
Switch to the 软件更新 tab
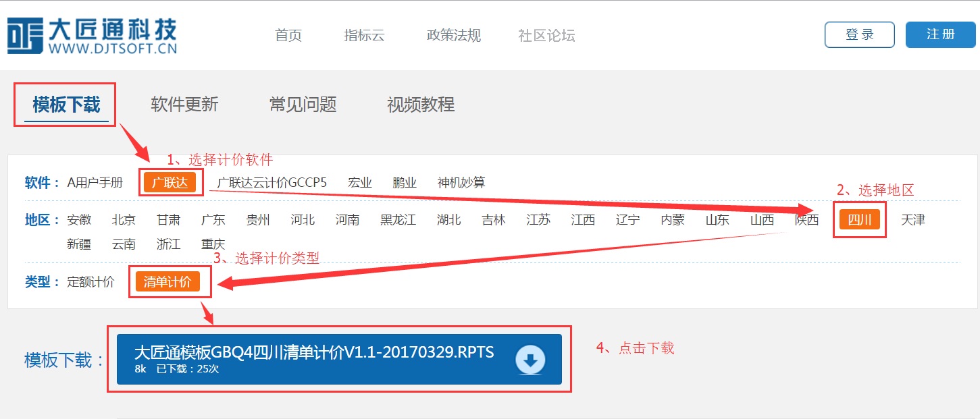(x=184, y=105)
